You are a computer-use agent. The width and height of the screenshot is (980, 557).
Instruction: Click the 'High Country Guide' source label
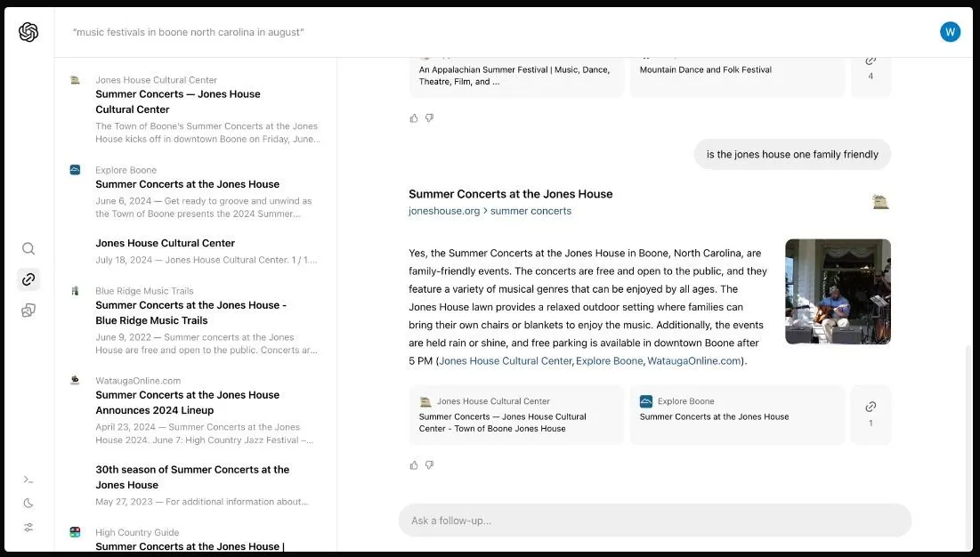coord(137,532)
